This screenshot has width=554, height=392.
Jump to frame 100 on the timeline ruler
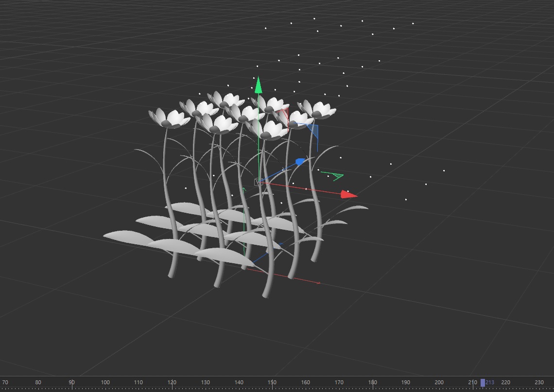pos(105,382)
